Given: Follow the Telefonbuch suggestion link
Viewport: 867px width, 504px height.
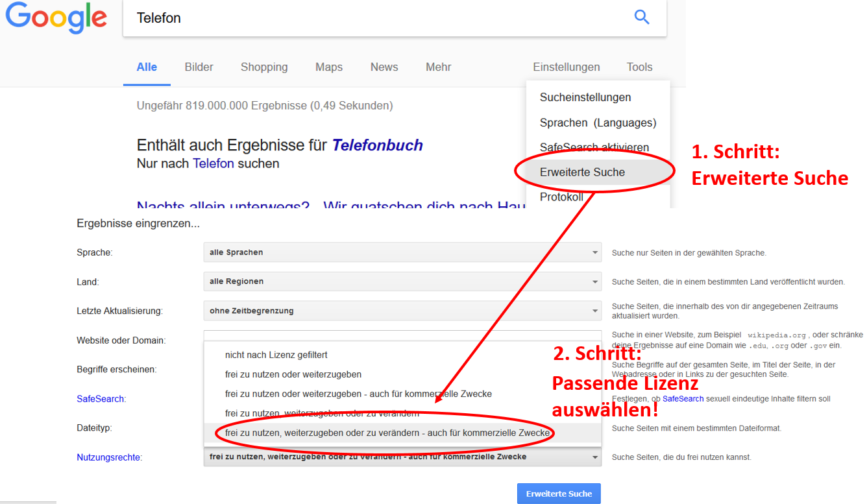Looking at the screenshot, I should click(378, 145).
